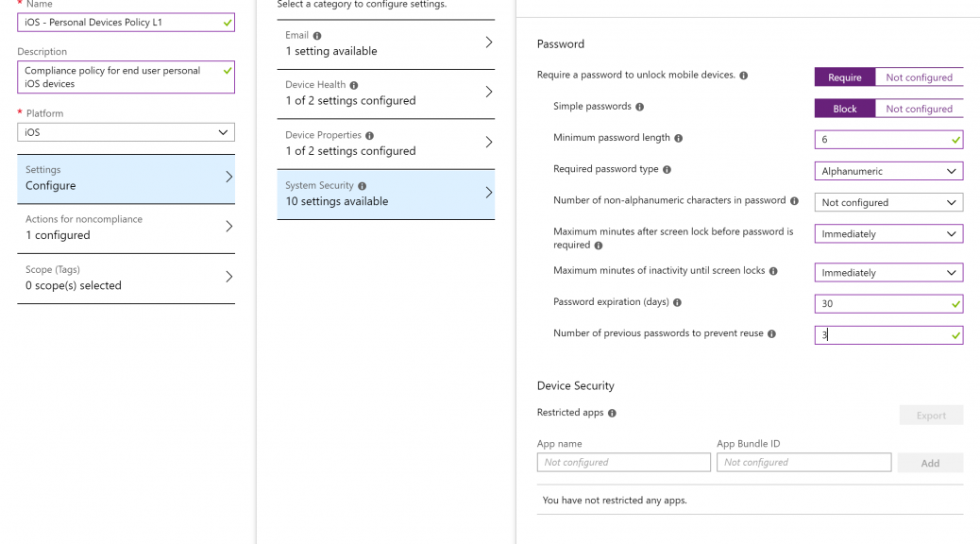The width and height of the screenshot is (980, 544).
Task: Open the Required password type dropdown
Action: click(x=888, y=171)
